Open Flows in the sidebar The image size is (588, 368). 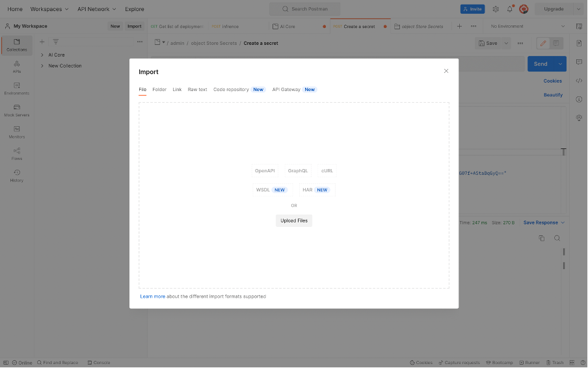click(x=17, y=153)
